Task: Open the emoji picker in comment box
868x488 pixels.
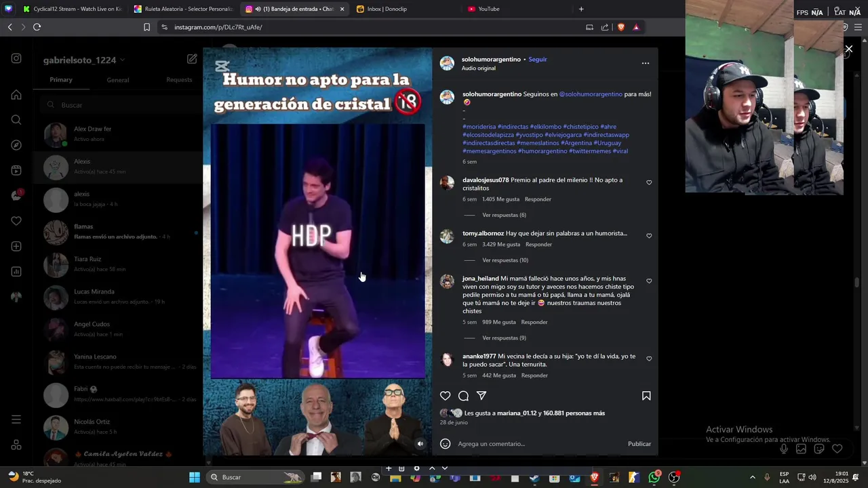Action: coord(445,444)
